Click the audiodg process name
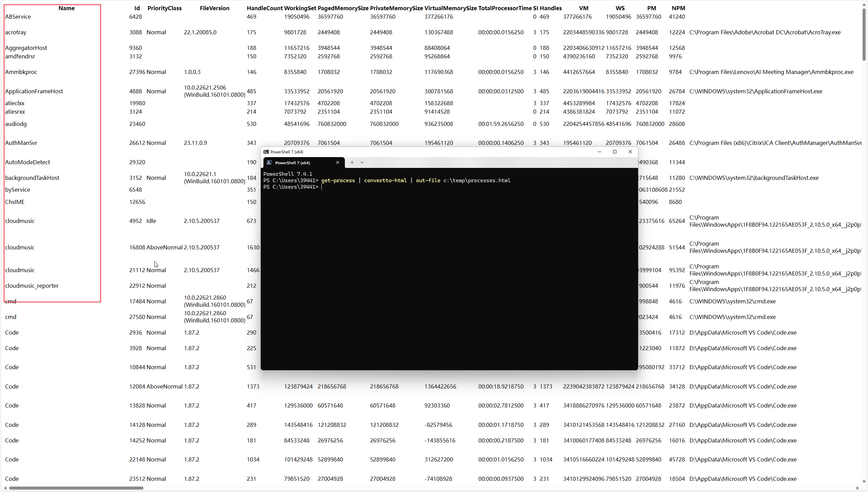 click(16, 124)
